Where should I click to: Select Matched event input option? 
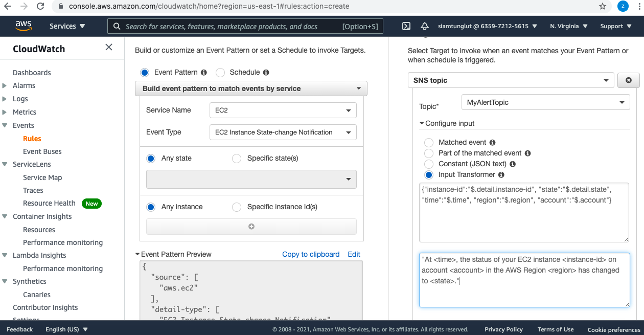point(429,142)
